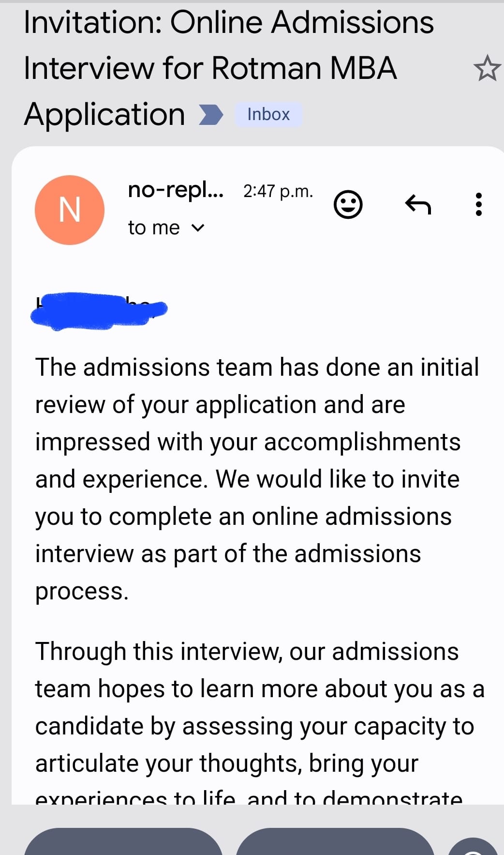The height and width of the screenshot is (855, 504).
Task: Tap the blue scribbled-out greeting name
Action: pyautogui.click(x=99, y=311)
